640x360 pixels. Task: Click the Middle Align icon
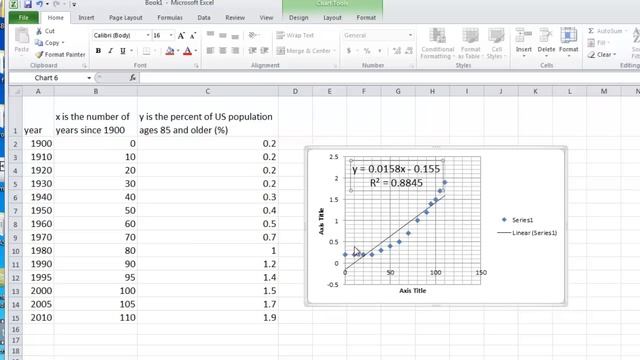[222, 35]
